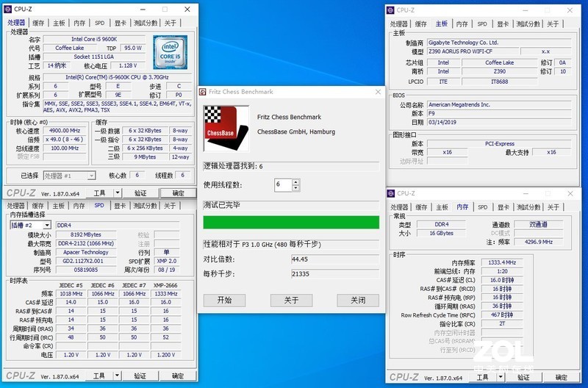Minimize the top-left CPU-Z processor window
Screen dimensions: 588x388
pos(143,9)
